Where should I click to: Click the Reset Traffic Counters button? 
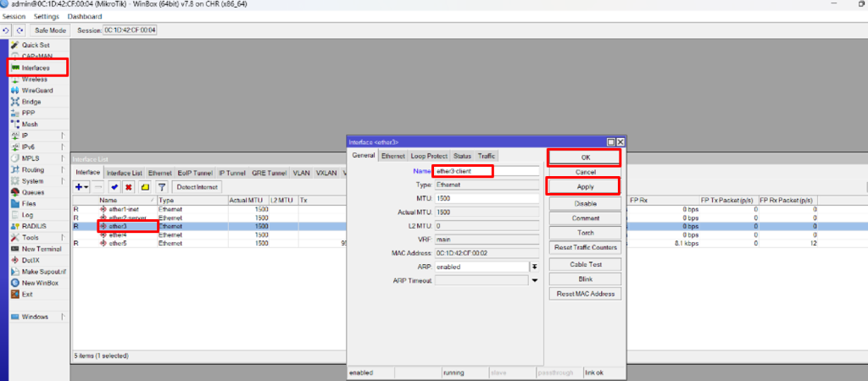click(x=584, y=247)
